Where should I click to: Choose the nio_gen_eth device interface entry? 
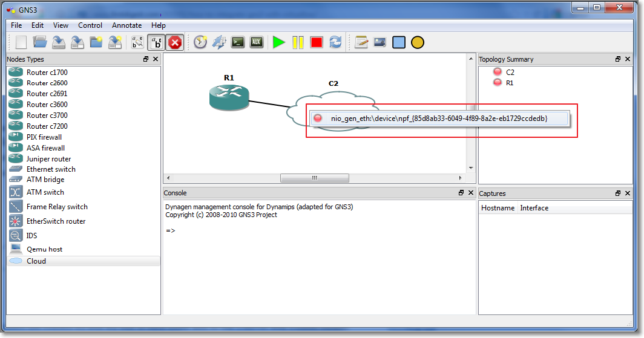pyautogui.click(x=439, y=119)
